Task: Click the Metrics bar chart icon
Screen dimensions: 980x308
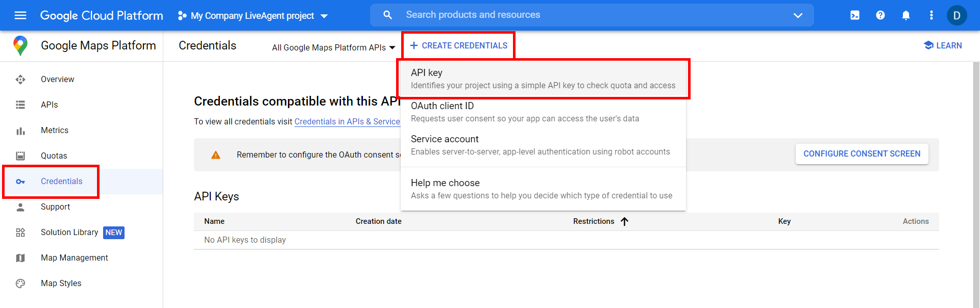Action: pyautogui.click(x=20, y=131)
